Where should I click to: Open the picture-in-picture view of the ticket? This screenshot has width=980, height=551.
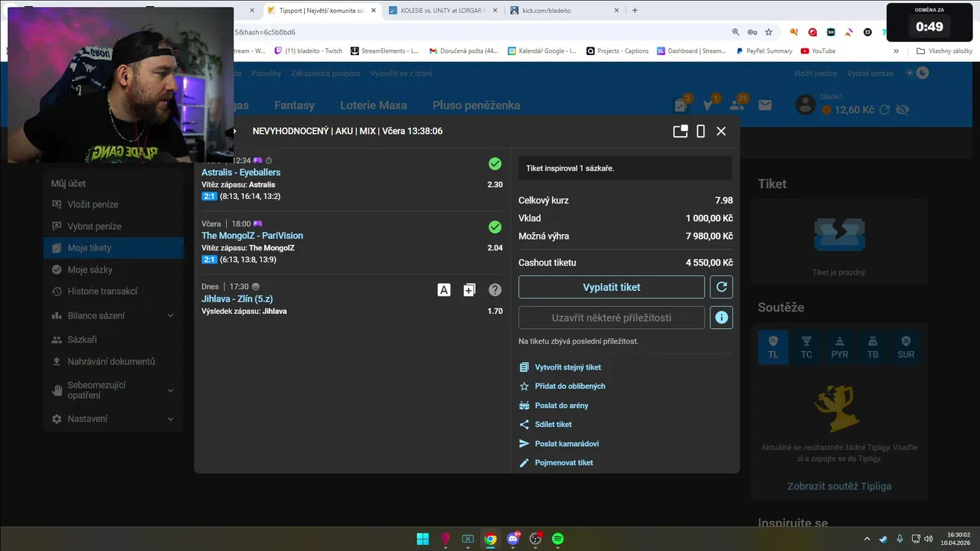click(x=680, y=131)
